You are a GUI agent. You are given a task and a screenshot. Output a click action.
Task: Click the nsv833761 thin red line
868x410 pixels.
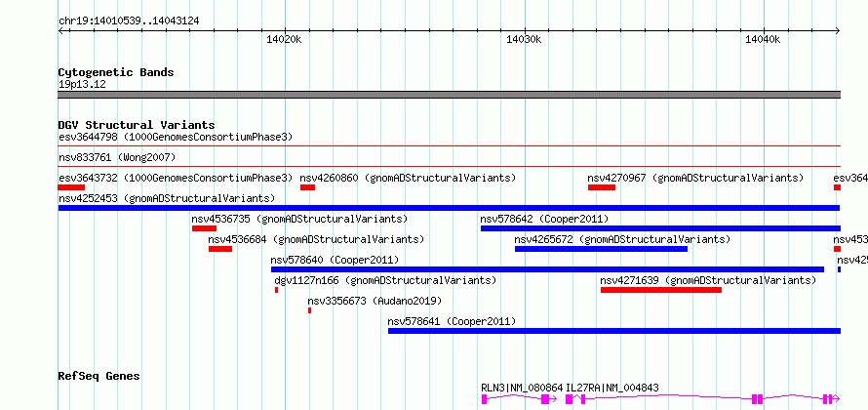click(449, 167)
